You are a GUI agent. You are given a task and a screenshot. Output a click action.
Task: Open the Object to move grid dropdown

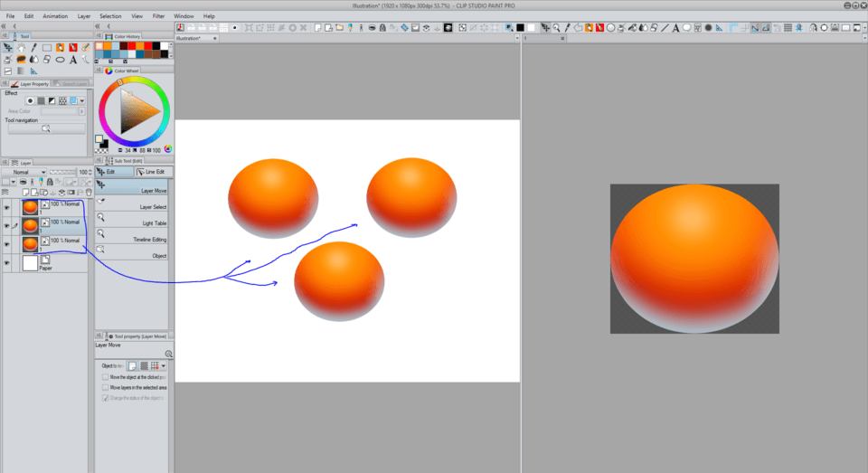click(x=164, y=365)
